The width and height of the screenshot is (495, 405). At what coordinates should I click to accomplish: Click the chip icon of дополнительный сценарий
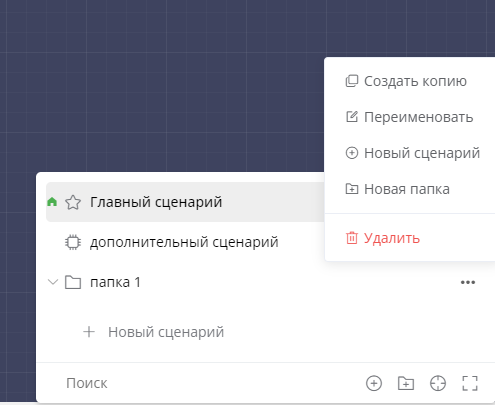73,242
